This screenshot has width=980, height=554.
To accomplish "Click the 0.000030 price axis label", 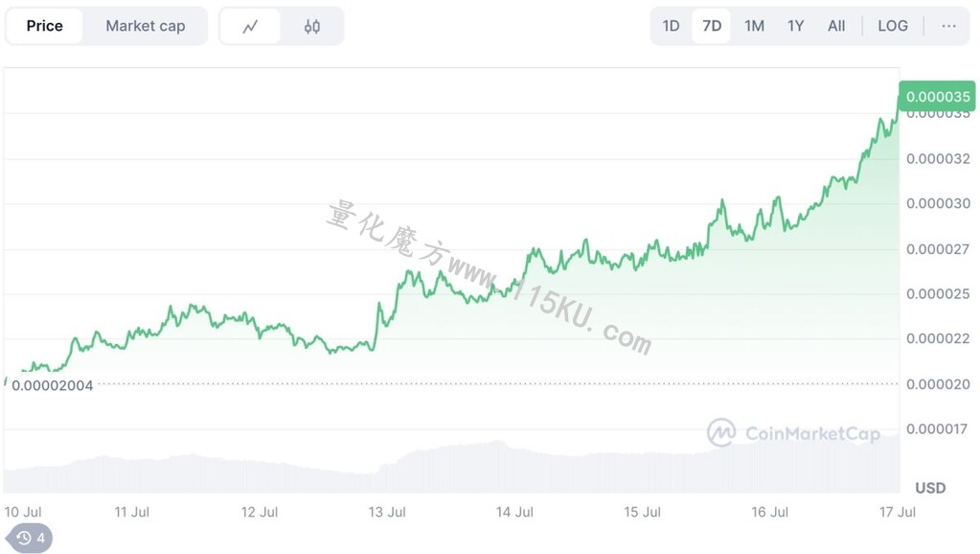I will (938, 203).
